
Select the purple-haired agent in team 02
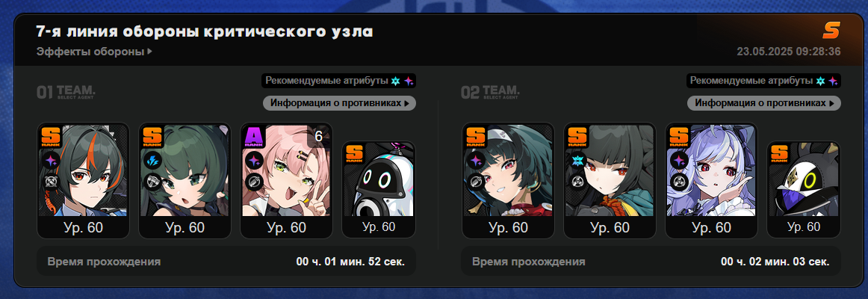[x=711, y=180]
